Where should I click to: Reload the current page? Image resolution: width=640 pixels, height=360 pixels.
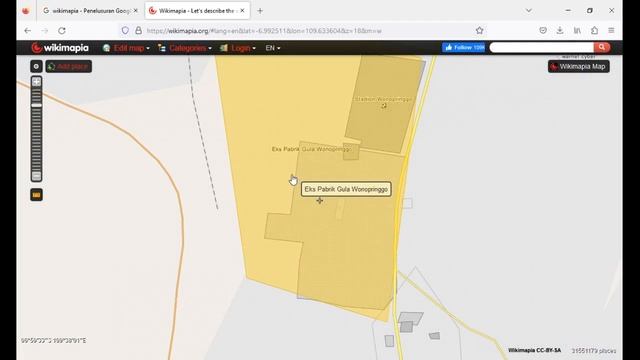(62, 31)
